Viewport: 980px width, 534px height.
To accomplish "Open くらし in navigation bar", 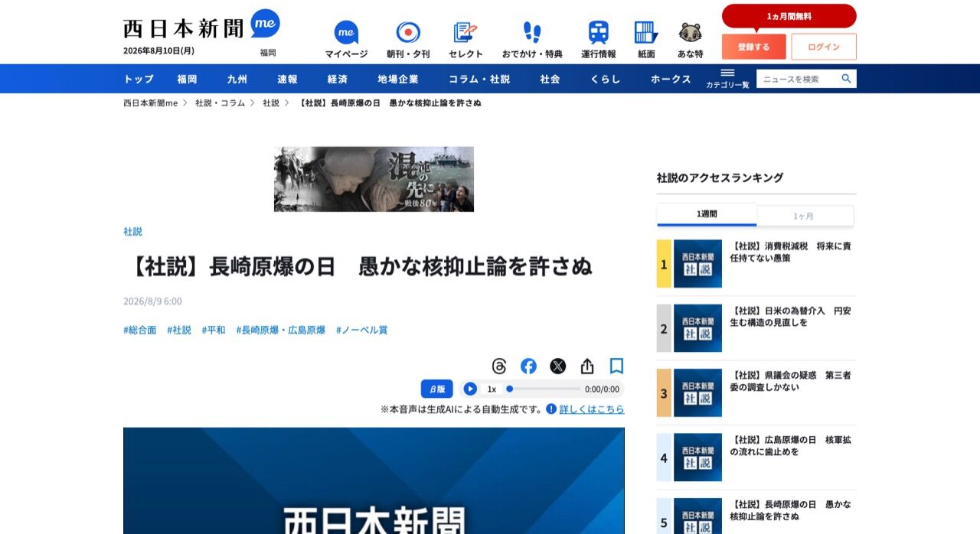I will pyautogui.click(x=606, y=79).
